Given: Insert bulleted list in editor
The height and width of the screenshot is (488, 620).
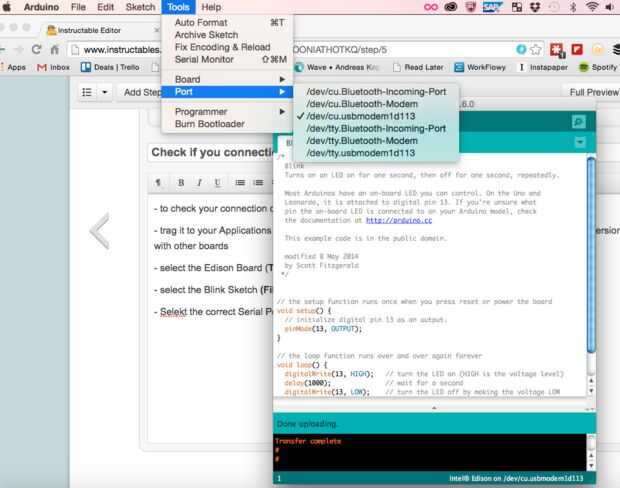Looking at the screenshot, I should [240, 183].
